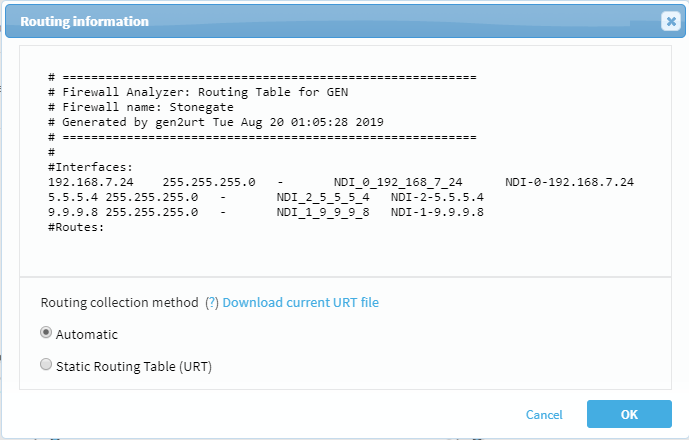This screenshot has height=440, width=689.
Task: Click the #Routes: line
Action: 76,227
